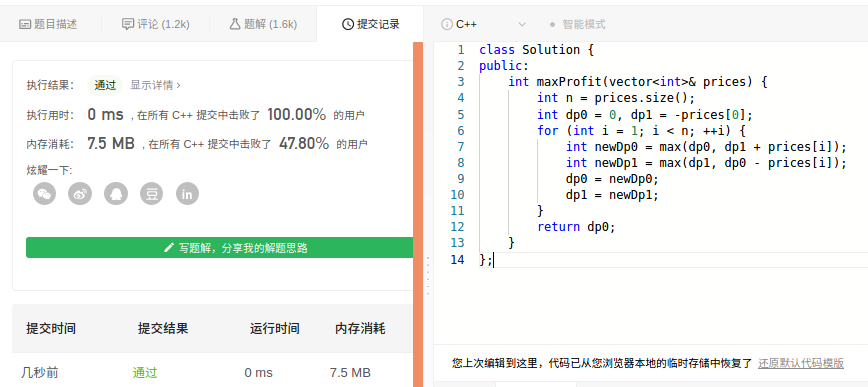Expand 显示详情 for execution result
Viewport: 868px width, 387px height.
click(x=156, y=85)
